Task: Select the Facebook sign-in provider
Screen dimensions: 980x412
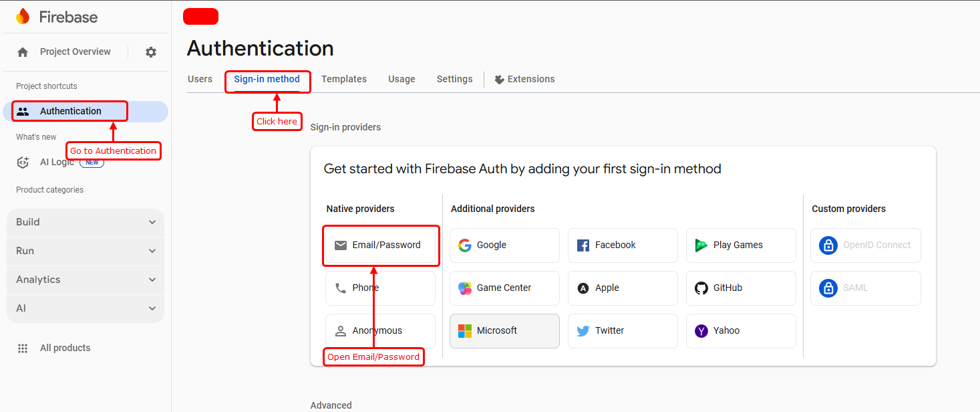Action: [622, 245]
